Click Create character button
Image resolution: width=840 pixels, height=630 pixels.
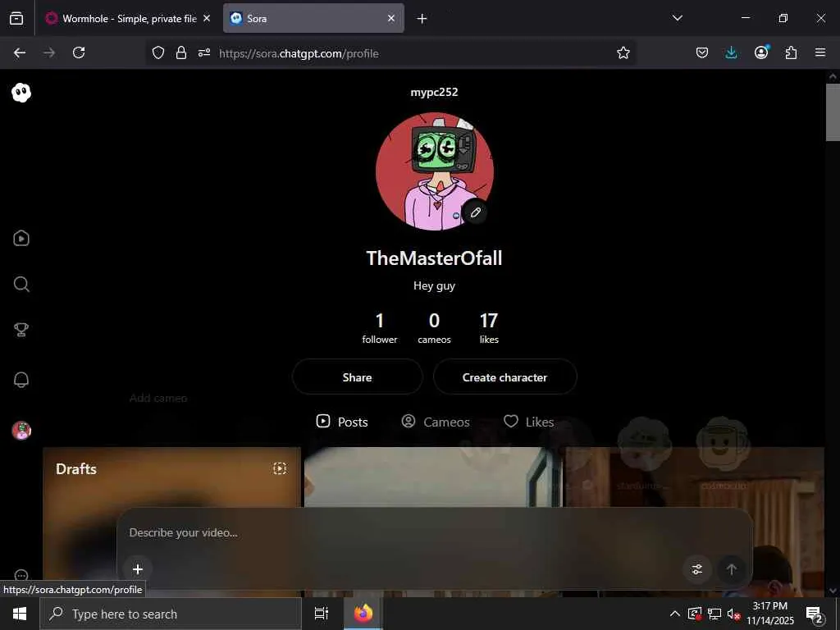[x=504, y=377]
